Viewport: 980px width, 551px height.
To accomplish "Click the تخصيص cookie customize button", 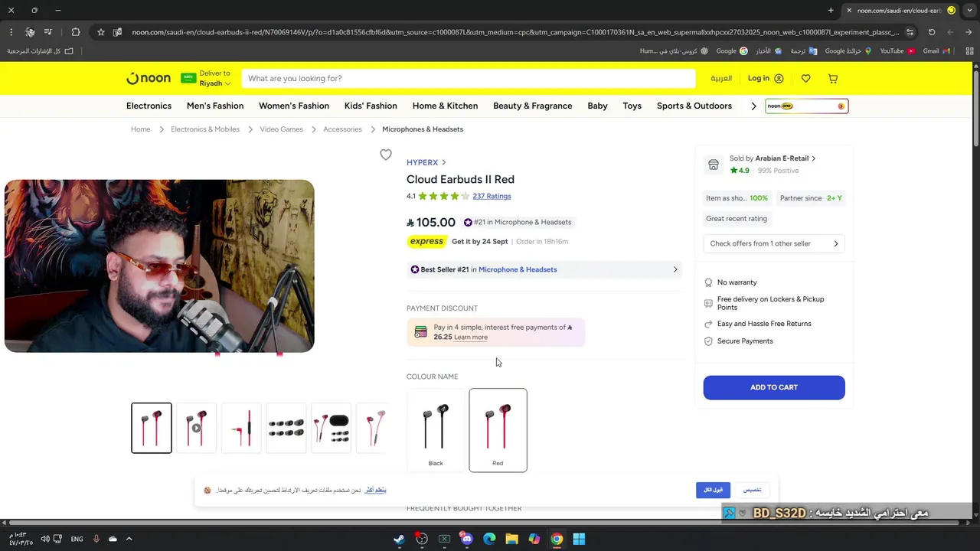I will [753, 490].
